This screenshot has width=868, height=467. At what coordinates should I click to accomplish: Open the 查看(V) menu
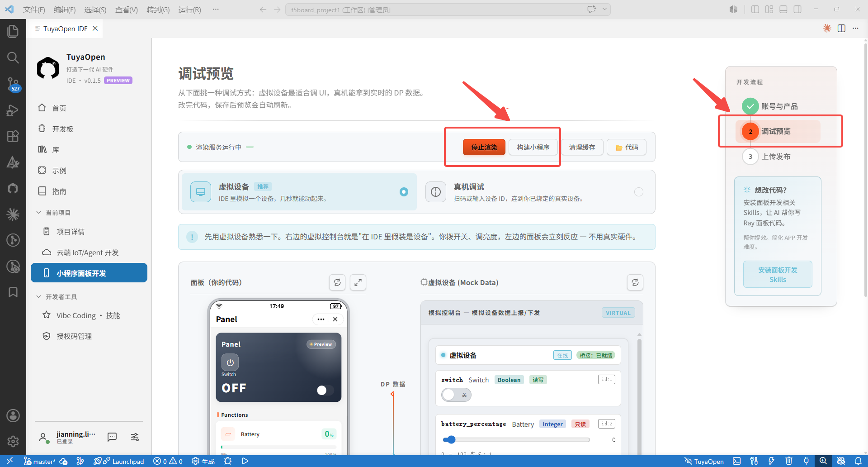127,10
